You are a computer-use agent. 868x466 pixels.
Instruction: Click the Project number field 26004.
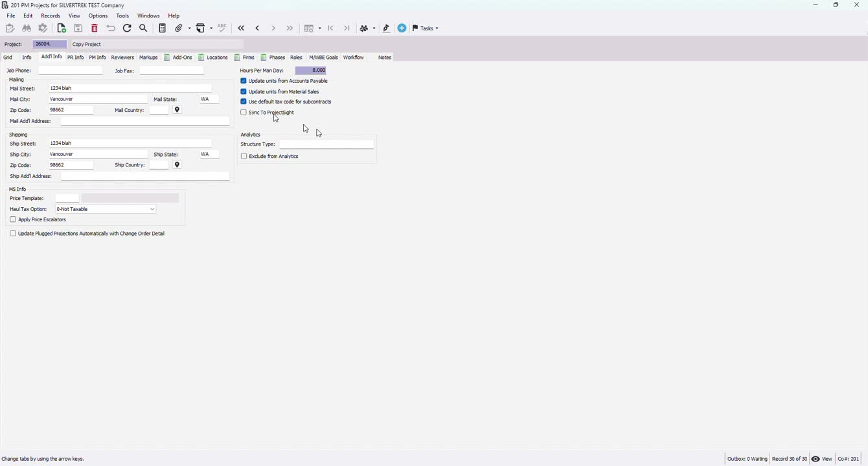click(x=49, y=45)
